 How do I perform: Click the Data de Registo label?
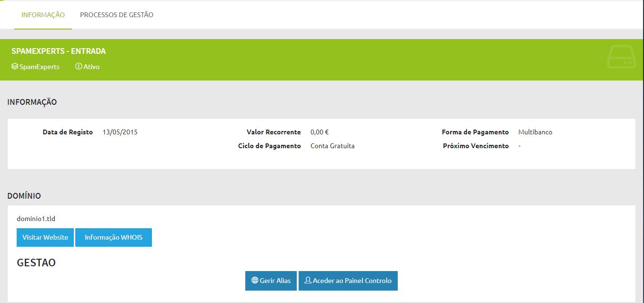tap(68, 132)
